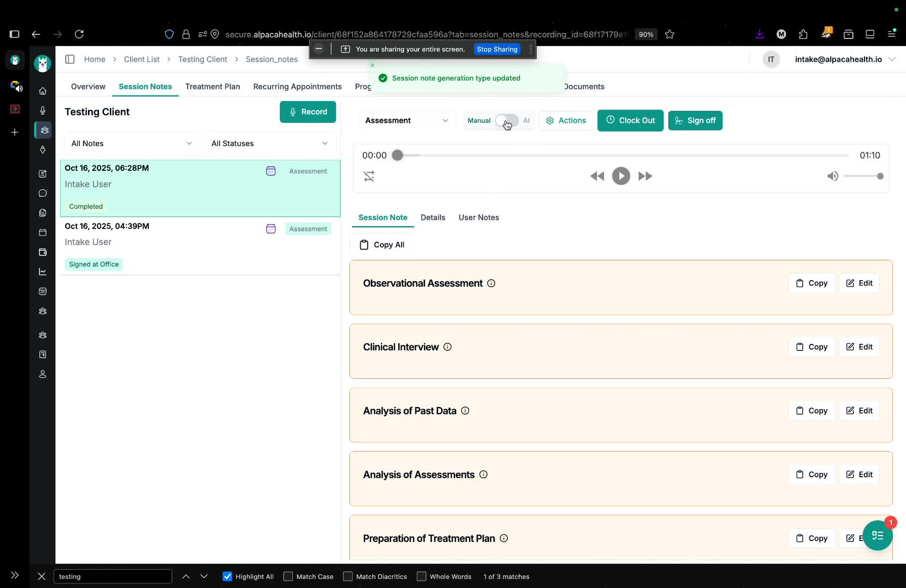Image resolution: width=906 pixels, height=588 pixels.
Task: Bookmark this page with star icon
Action: (x=669, y=34)
